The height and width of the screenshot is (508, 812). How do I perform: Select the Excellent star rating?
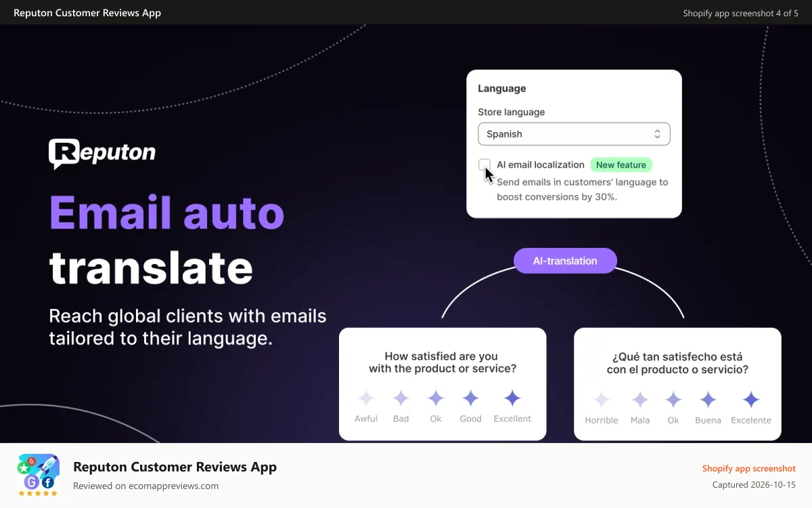[x=513, y=398]
